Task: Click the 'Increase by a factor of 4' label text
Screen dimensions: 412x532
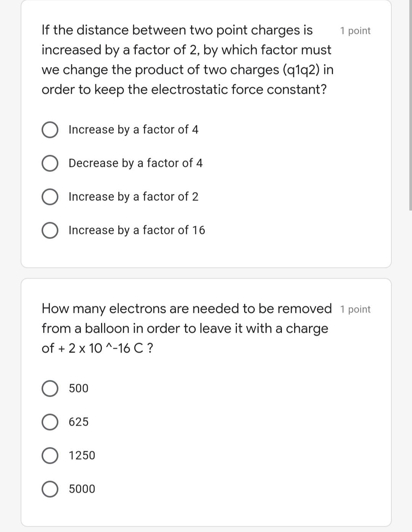Action: (x=134, y=130)
